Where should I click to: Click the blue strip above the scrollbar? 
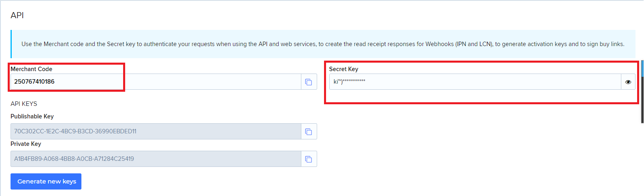642,68
